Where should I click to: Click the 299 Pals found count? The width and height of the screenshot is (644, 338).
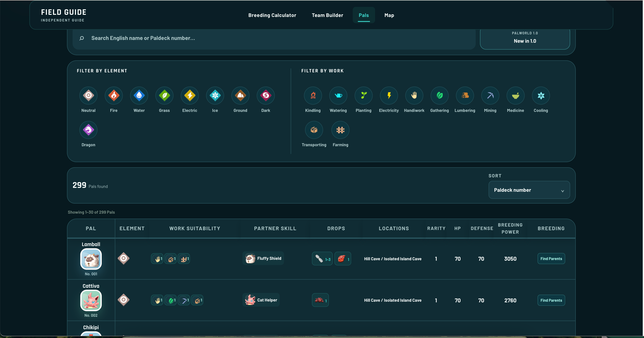(x=90, y=185)
